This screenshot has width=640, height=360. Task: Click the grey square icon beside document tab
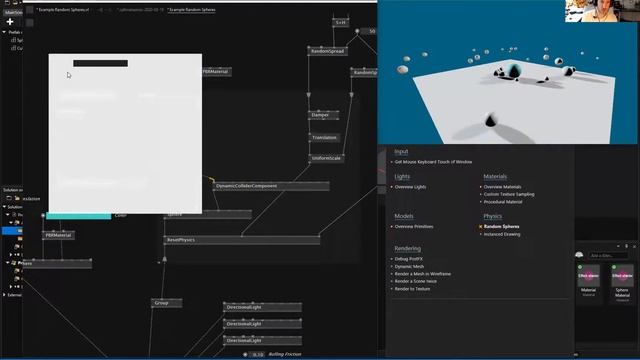[29, 10]
